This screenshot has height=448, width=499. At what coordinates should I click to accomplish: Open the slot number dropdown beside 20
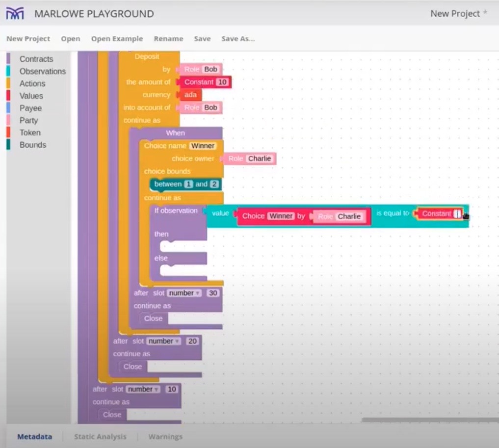point(163,341)
